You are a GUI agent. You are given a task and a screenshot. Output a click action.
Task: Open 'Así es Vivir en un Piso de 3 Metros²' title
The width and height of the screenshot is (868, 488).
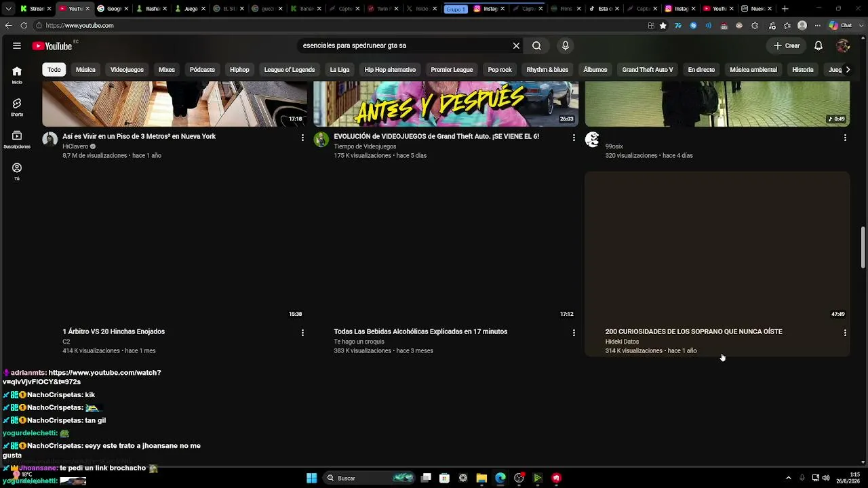click(x=139, y=136)
